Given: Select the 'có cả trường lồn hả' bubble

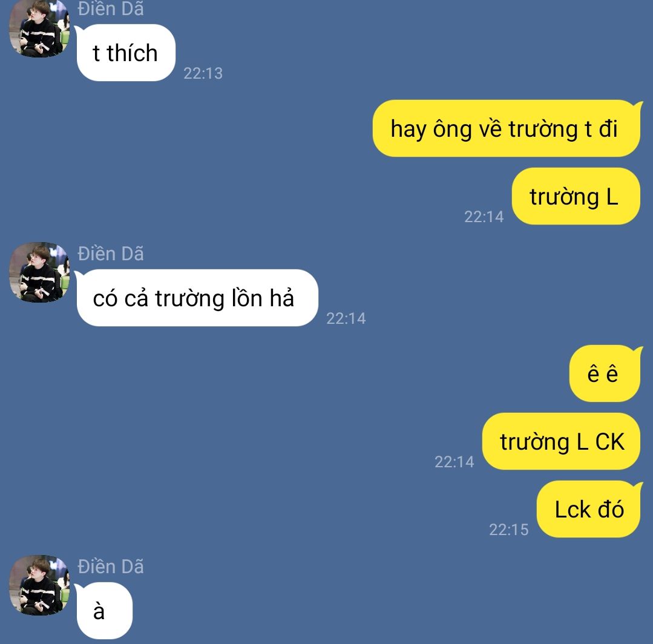Looking at the screenshot, I should click(197, 298).
